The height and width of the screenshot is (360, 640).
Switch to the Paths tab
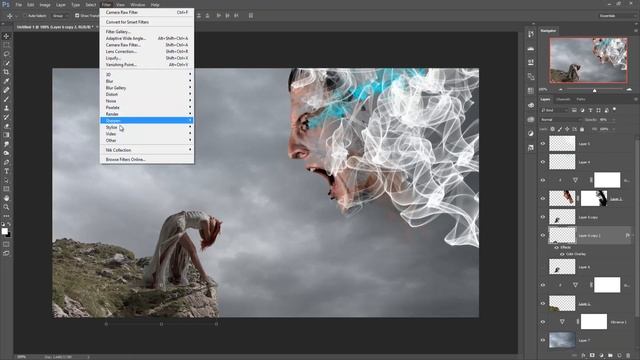click(x=581, y=99)
